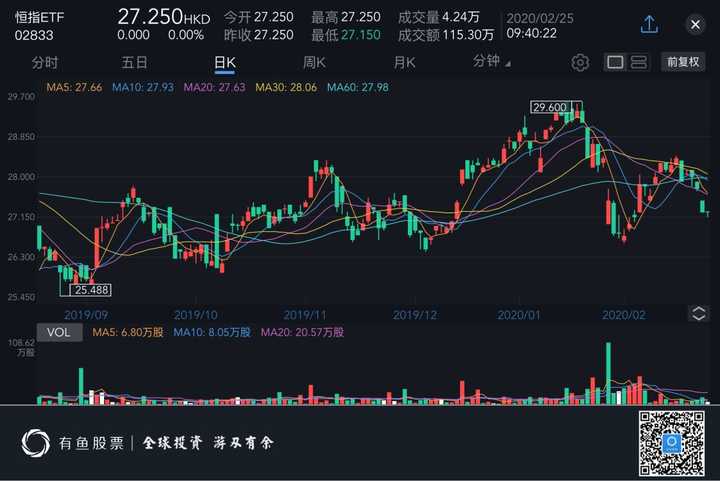Viewport: 720px width, 481px height.
Task: Click the MA20: 27.63 indicator label
Action: click(x=214, y=87)
